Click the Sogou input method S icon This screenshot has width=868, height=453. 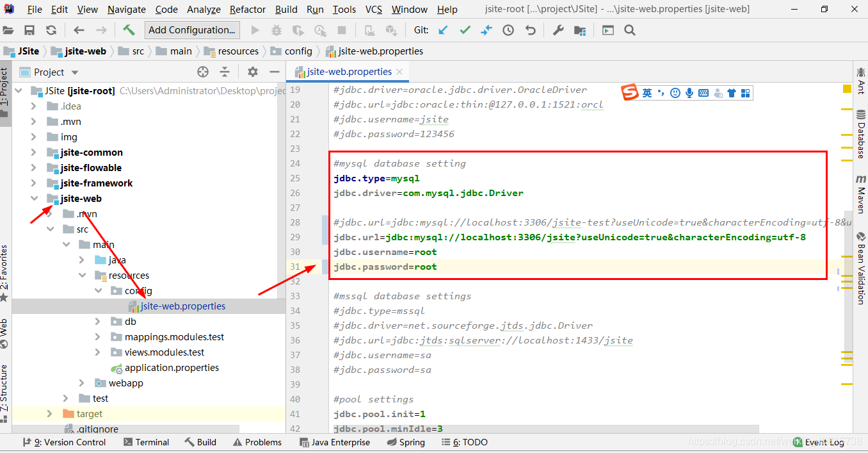point(631,93)
